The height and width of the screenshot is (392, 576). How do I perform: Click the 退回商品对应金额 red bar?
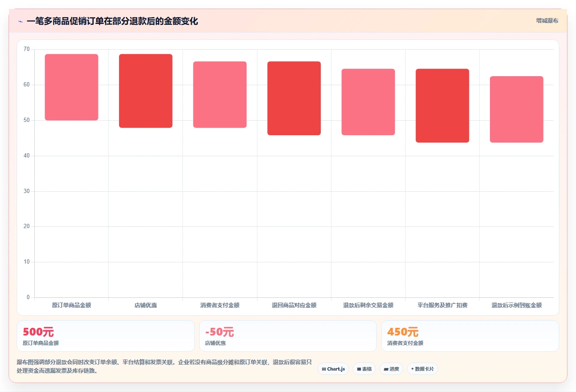tap(294, 98)
